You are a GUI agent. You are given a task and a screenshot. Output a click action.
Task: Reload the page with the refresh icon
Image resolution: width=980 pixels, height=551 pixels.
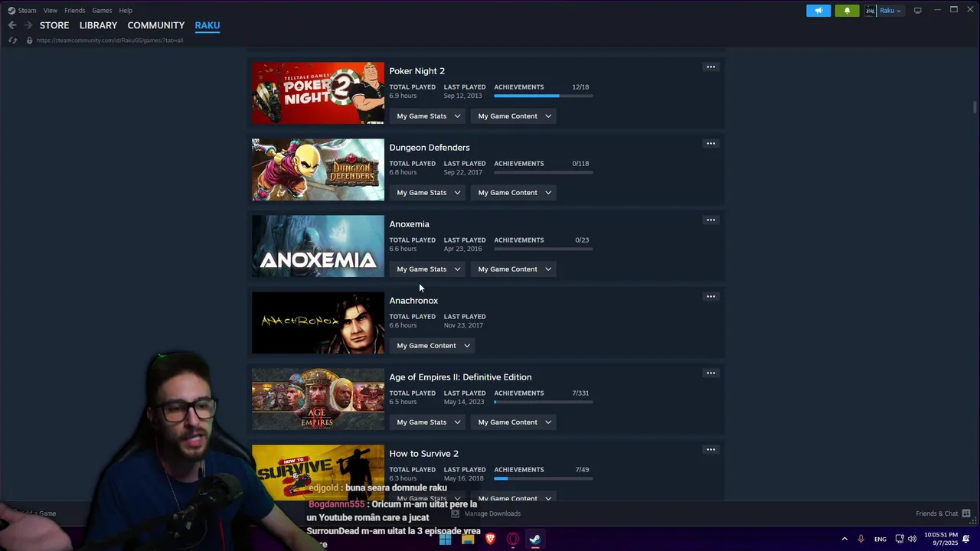tap(12, 40)
